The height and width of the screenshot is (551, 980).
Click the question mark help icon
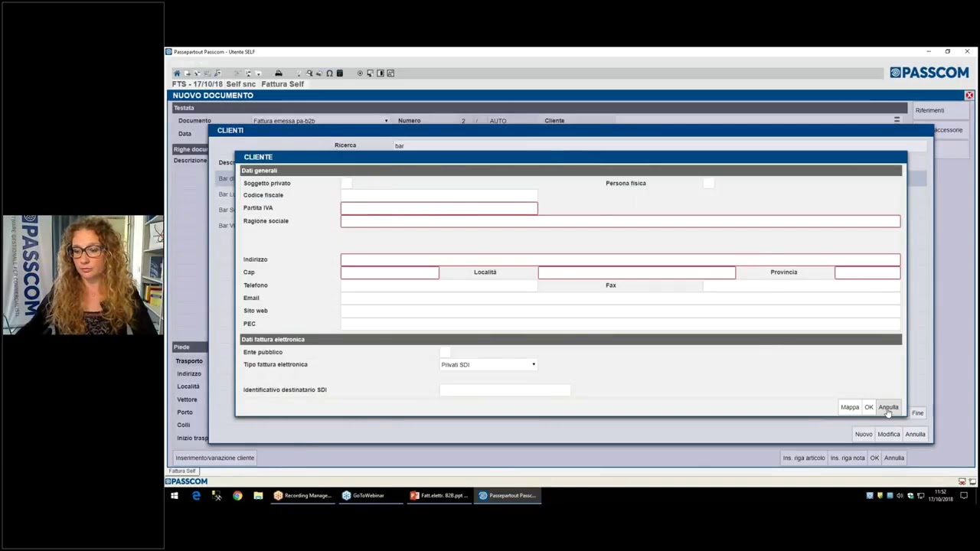click(299, 73)
